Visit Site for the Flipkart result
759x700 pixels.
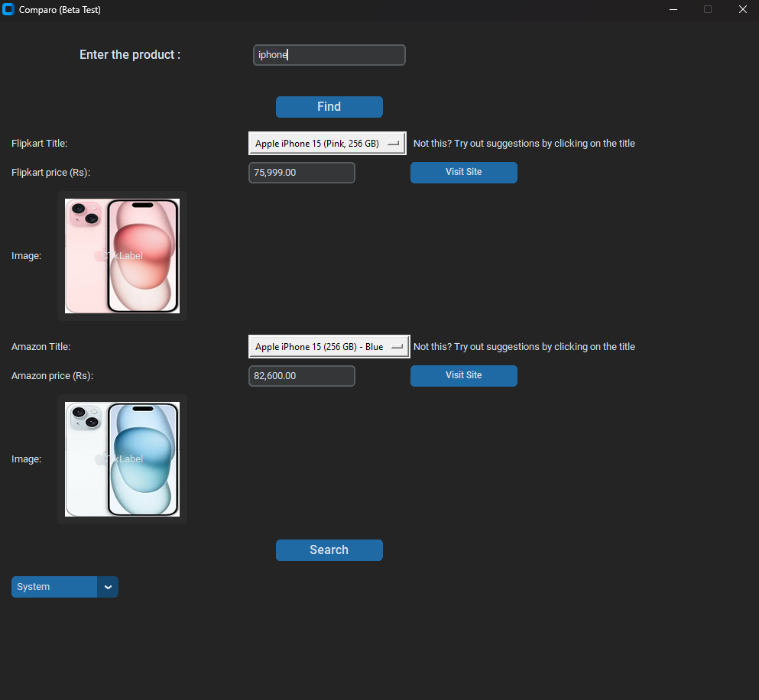[x=463, y=173]
